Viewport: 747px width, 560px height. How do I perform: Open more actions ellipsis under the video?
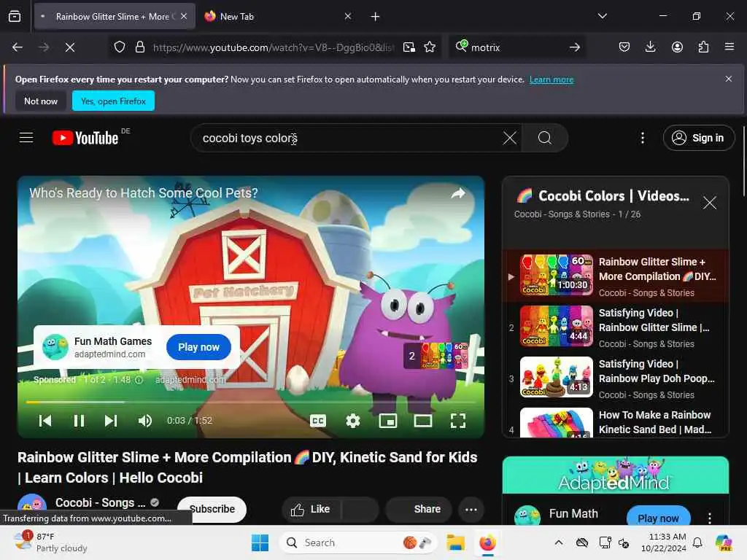click(x=471, y=510)
